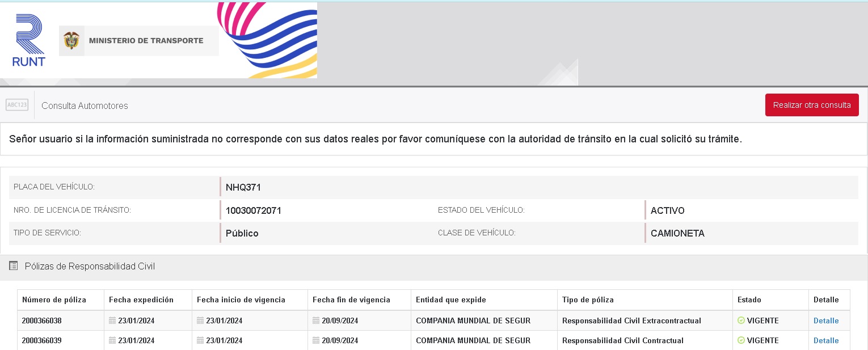Click the Ministerio de Transporte emblem
Image resolution: width=868 pixels, height=350 pixels.
point(71,41)
